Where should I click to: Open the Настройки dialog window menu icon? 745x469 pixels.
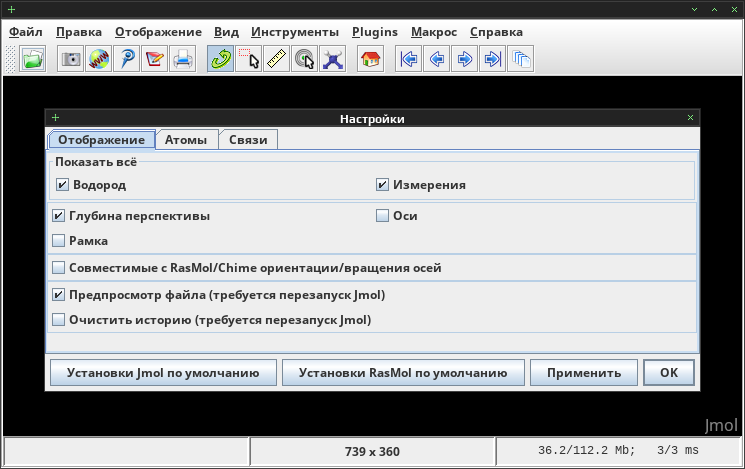(55, 117)
